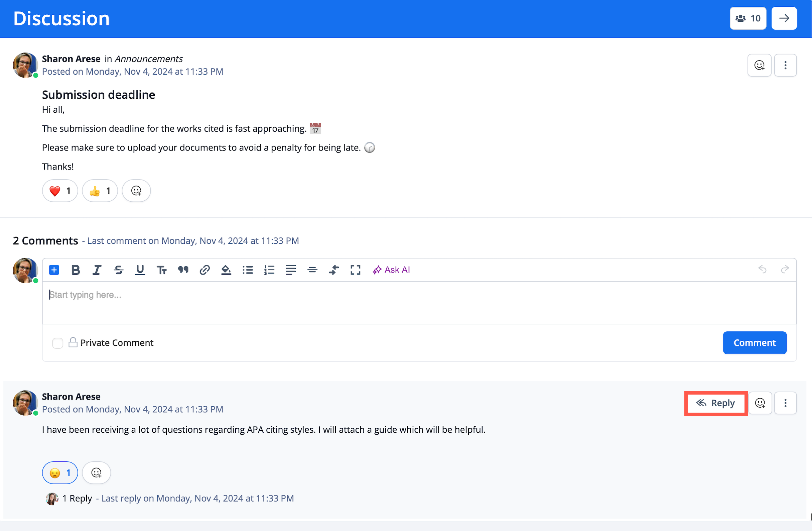Click the blue Comment button

[x=754, y=342]
